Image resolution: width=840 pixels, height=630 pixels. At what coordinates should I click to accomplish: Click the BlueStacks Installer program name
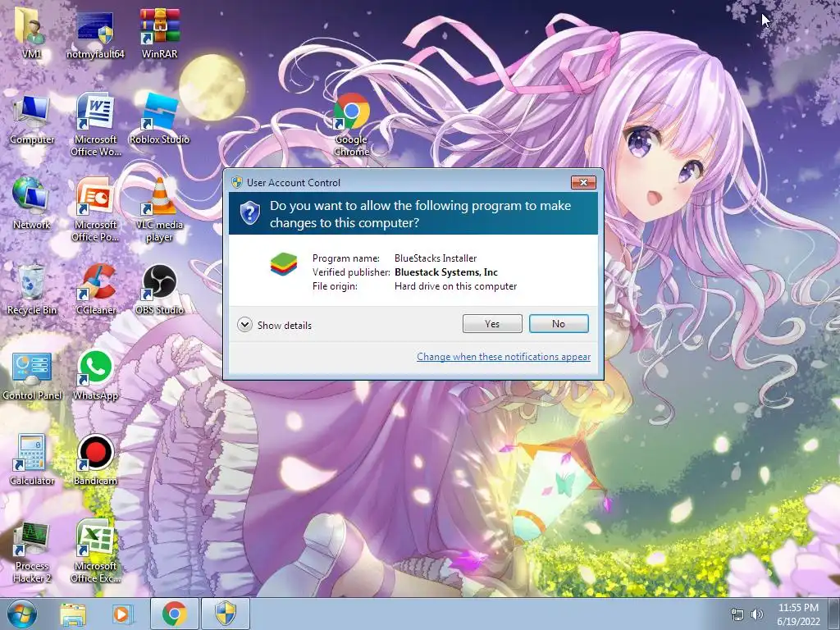[436, 258]
